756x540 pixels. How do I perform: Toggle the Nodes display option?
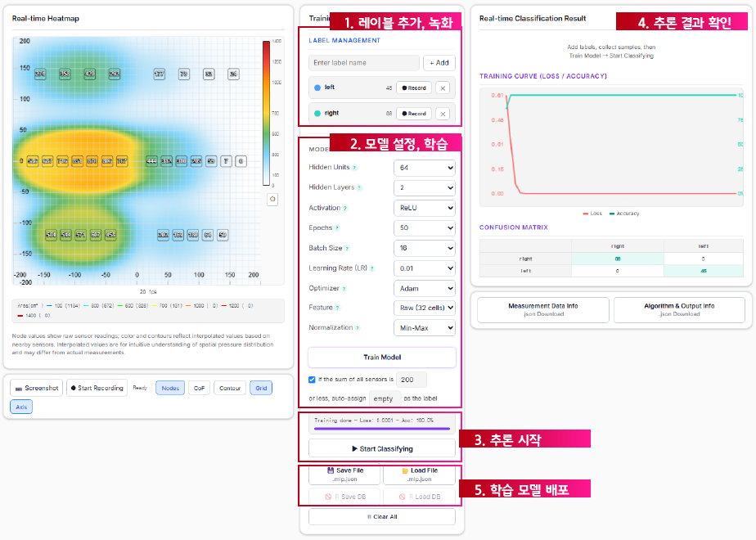point(170,388)
